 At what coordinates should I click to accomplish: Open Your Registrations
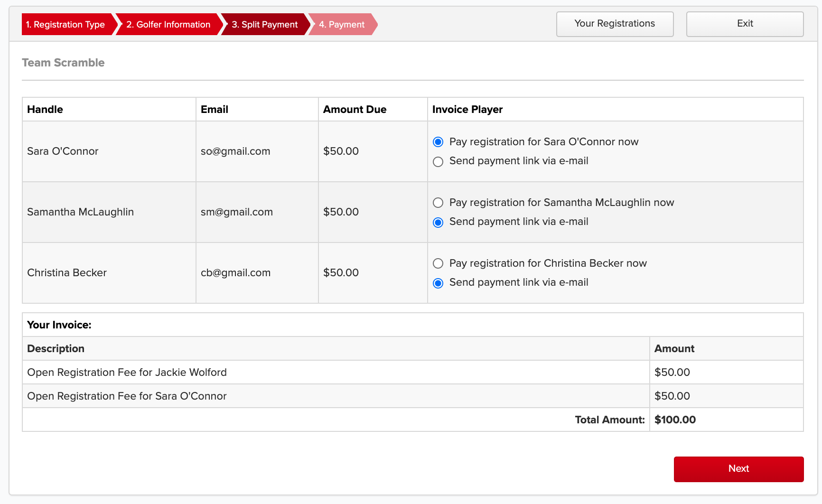(615, 24)
